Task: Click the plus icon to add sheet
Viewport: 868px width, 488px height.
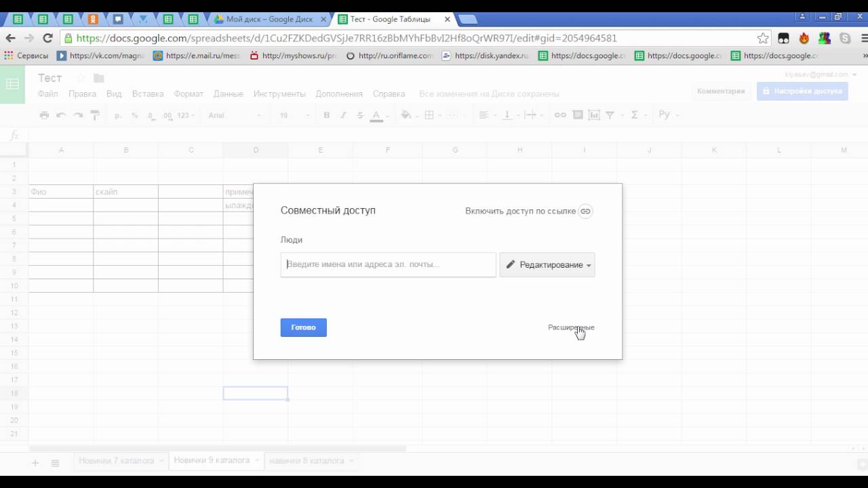Action: [x=35, y=463]
